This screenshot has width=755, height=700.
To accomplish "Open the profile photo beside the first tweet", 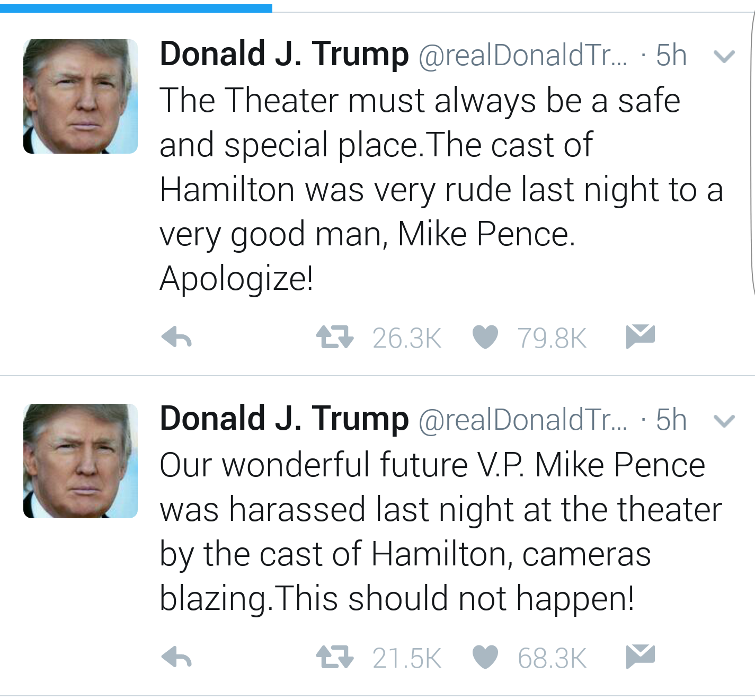I will pyautogui.click(x=81, y=96).
